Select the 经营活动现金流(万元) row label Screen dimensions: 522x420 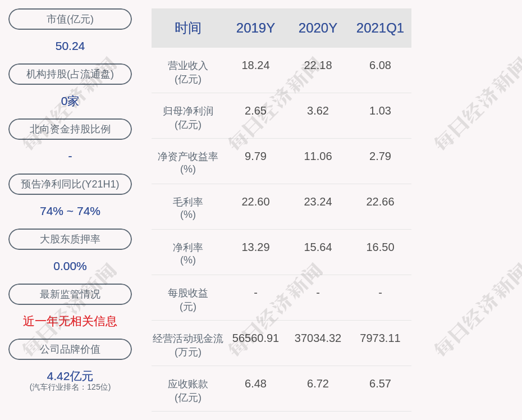[188, 345]
